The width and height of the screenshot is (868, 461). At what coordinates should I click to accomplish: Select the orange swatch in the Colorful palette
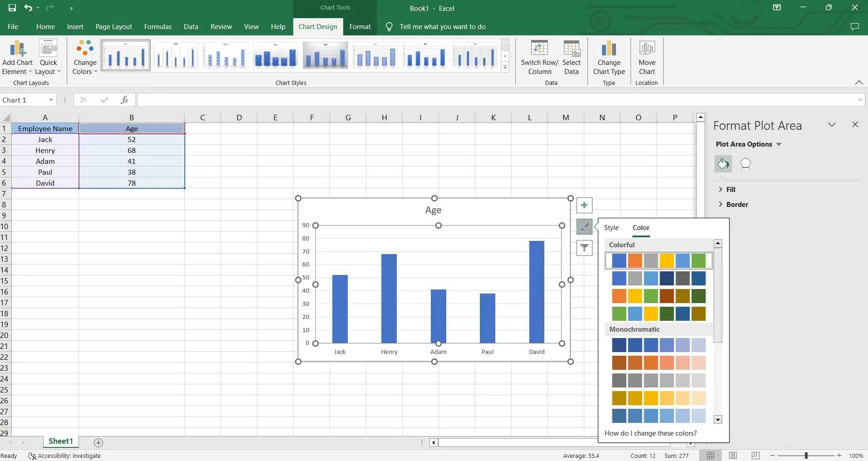(634, 260)
